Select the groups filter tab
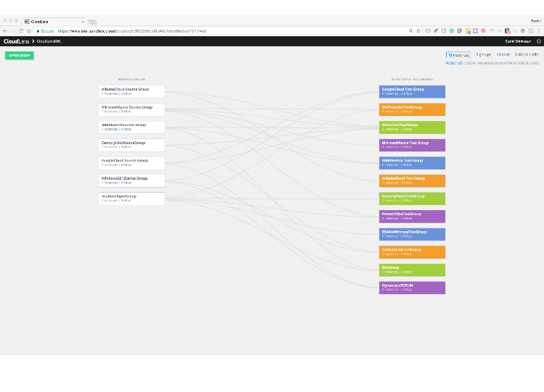Image resolution: width=544 pixels, height=392 pixels. pyautogui.click(x=484, y=55)
